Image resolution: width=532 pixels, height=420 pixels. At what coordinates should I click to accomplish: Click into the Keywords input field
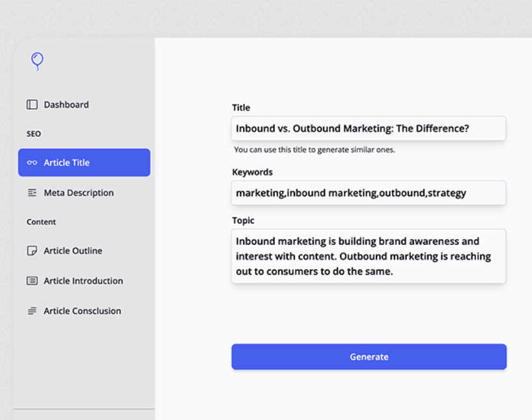pos(369,193)
